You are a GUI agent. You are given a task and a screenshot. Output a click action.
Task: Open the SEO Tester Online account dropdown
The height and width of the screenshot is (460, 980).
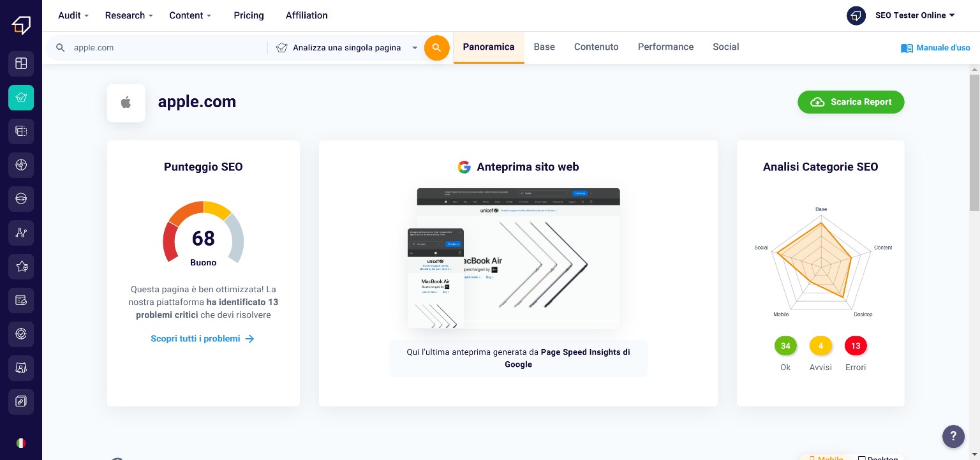pyautogui.click(x=915, y=15)
